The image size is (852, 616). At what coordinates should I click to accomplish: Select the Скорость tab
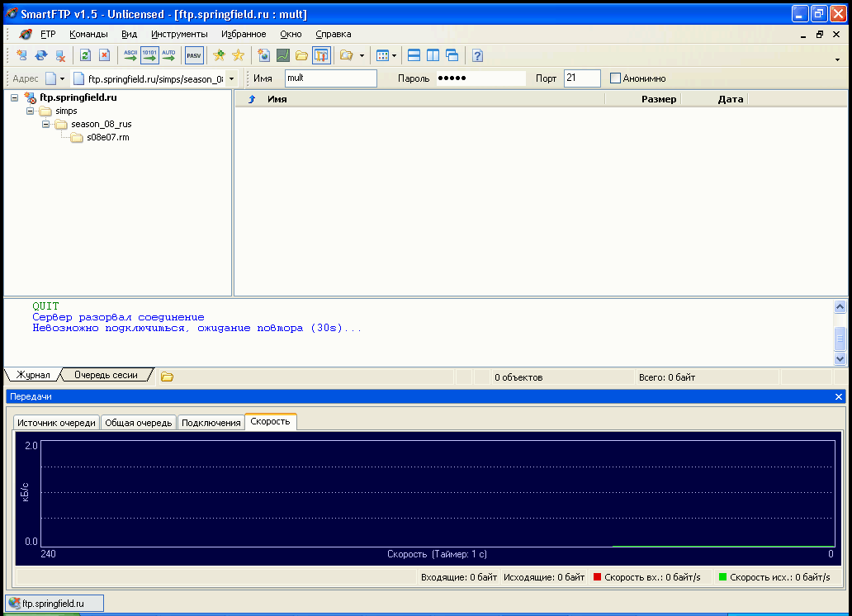coord(270,421)
